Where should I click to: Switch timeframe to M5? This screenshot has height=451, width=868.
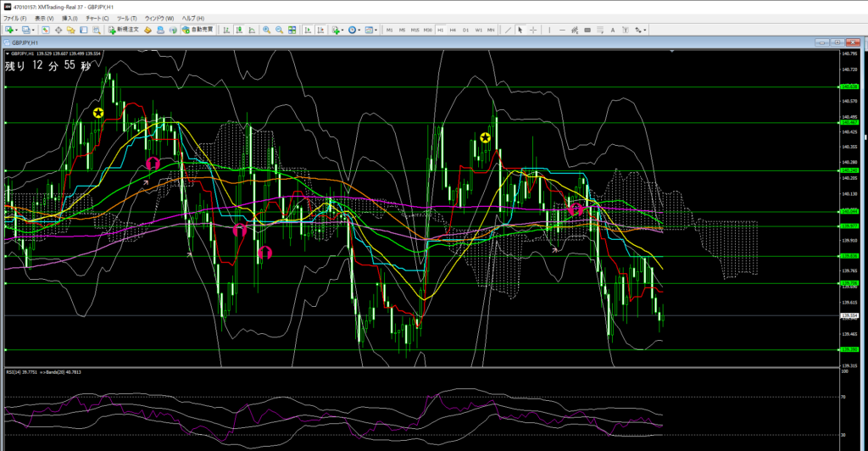[402, 30]
